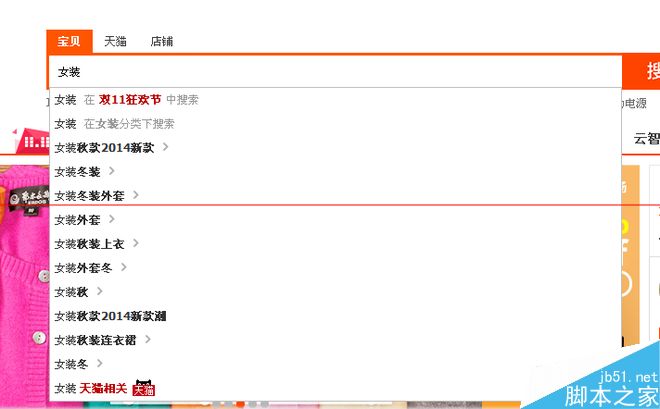
Task: Expand arrow beside 女装冬装 suggestion
Action: (x=112, y=171)
